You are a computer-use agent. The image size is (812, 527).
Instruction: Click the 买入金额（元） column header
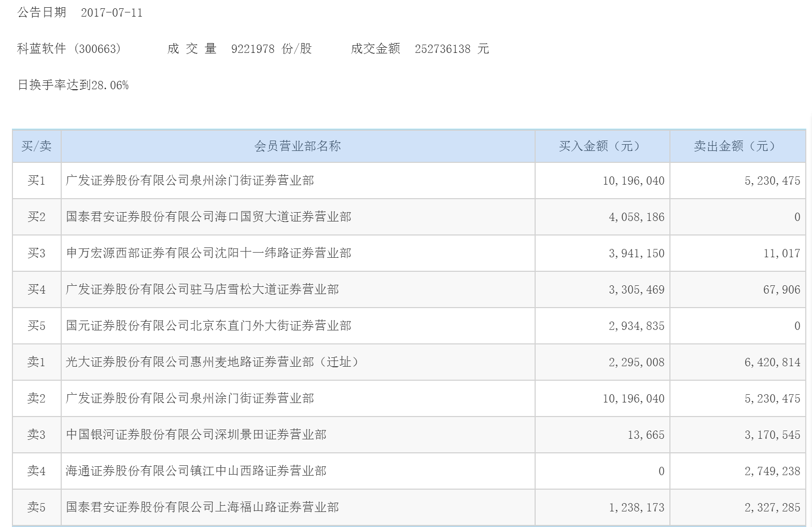602,146
